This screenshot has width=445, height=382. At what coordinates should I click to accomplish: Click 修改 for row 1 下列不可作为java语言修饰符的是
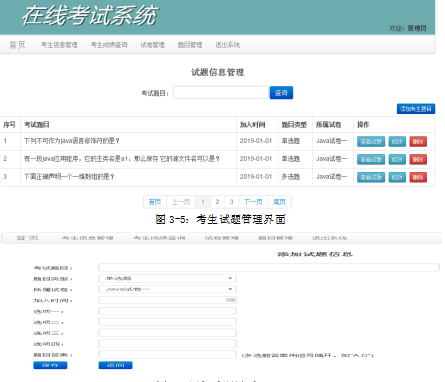[x=397, y=141]
